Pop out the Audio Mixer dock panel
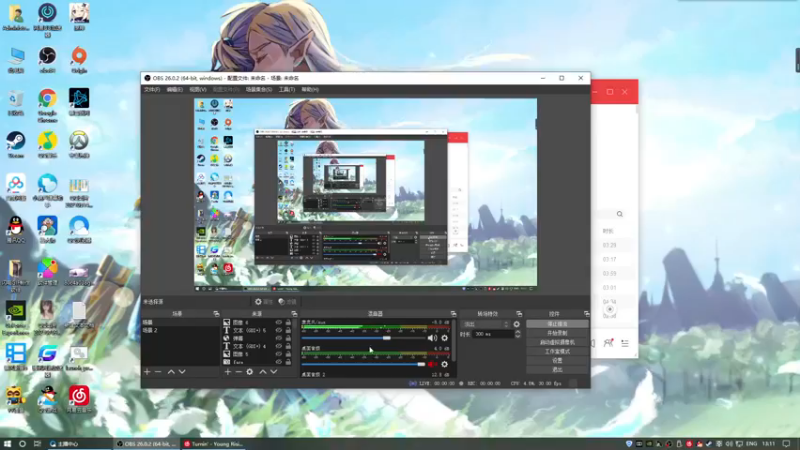 (453, 314)
